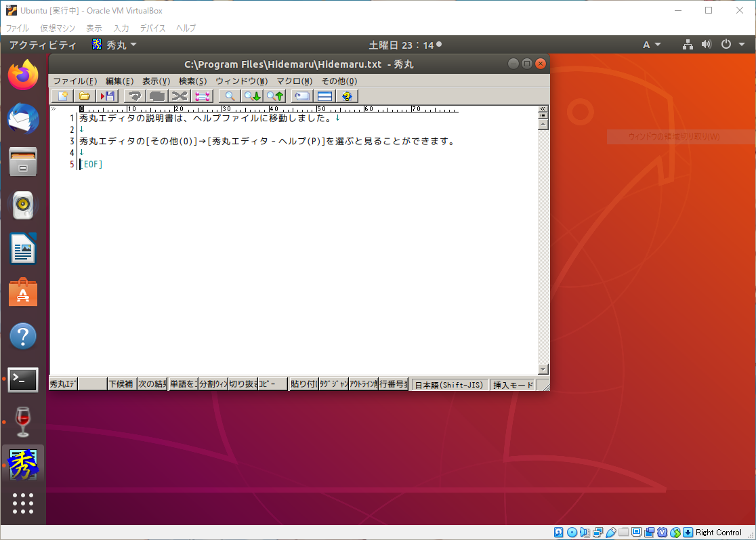Open Terminal from the dock
This screenshot has height=540, width=756.
(x=23, y=379)
